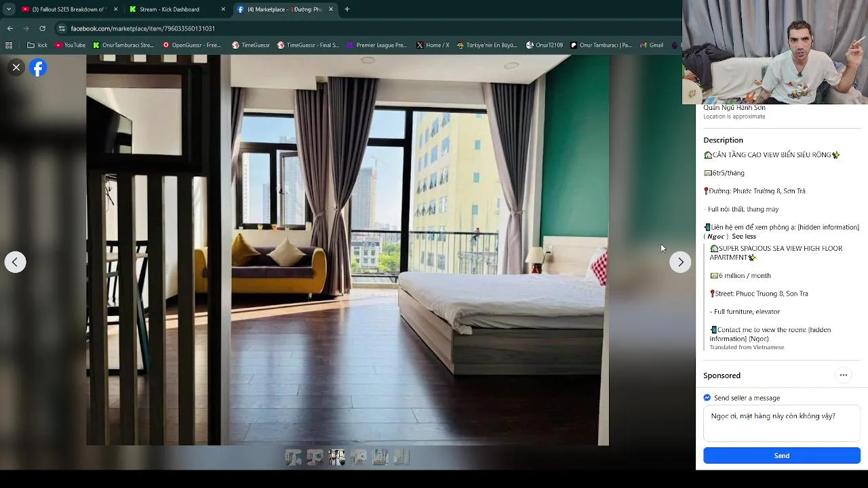Select the fourth photo thumbnail
The height and width of the screenshot is (488, 868).
[x=359, y=457]
